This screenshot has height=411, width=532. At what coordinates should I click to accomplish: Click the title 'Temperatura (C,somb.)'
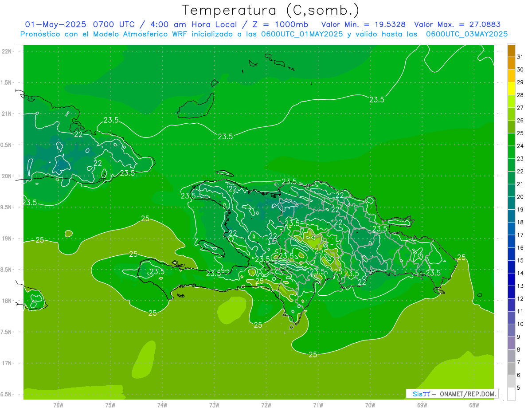click(x=271, y=10)
